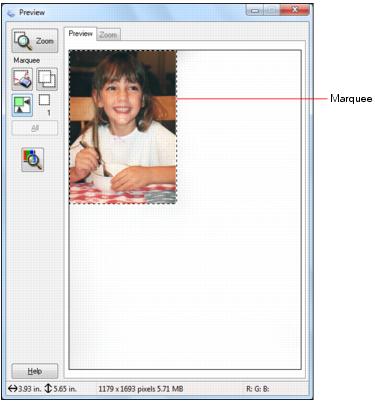Switch to the Preview tab
This screenshot has width=375, height=402.
(80, 34)
